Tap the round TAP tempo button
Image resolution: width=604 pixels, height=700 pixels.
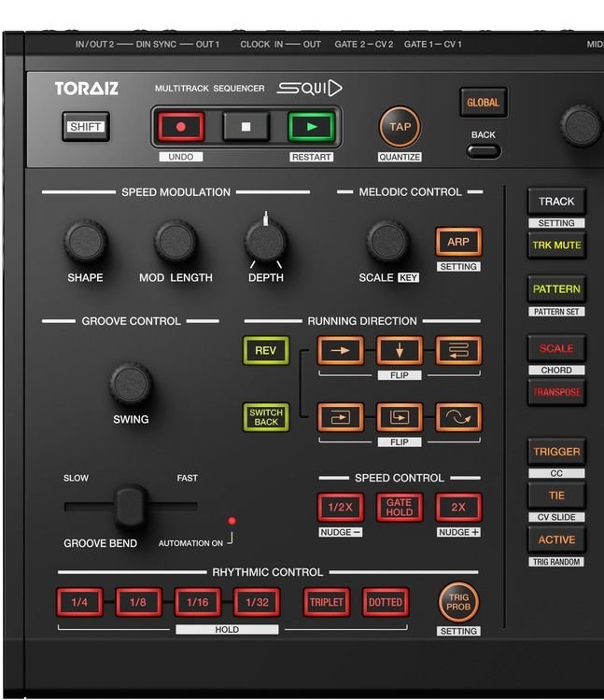click(400, 127)
